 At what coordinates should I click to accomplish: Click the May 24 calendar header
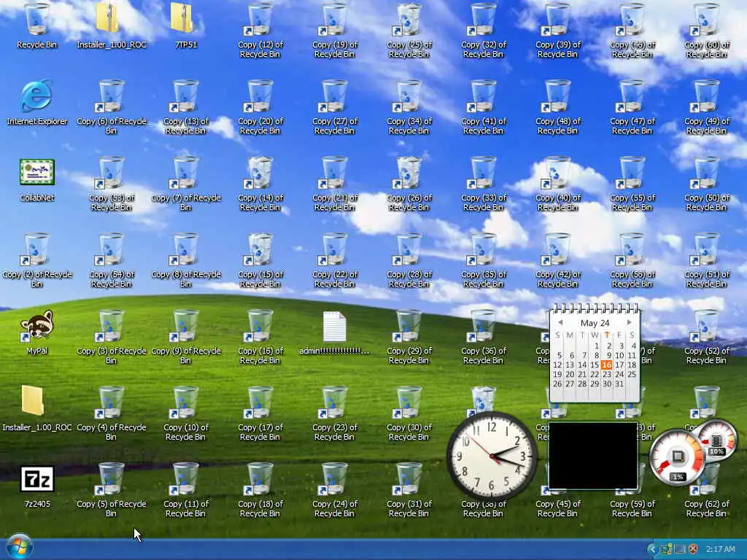[595, 323]
